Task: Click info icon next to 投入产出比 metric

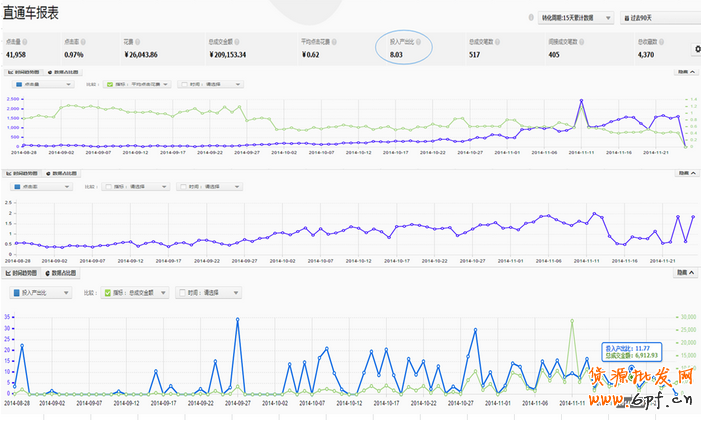Action: (x=420, y=42)
